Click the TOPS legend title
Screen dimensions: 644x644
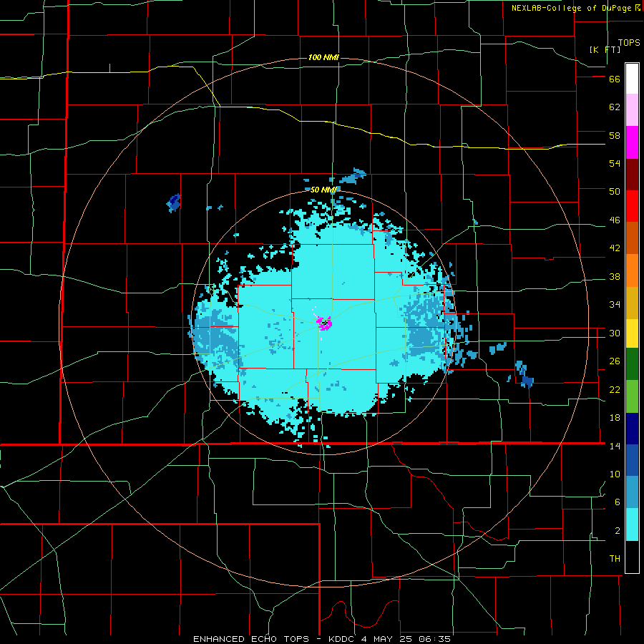pos(629,43)
